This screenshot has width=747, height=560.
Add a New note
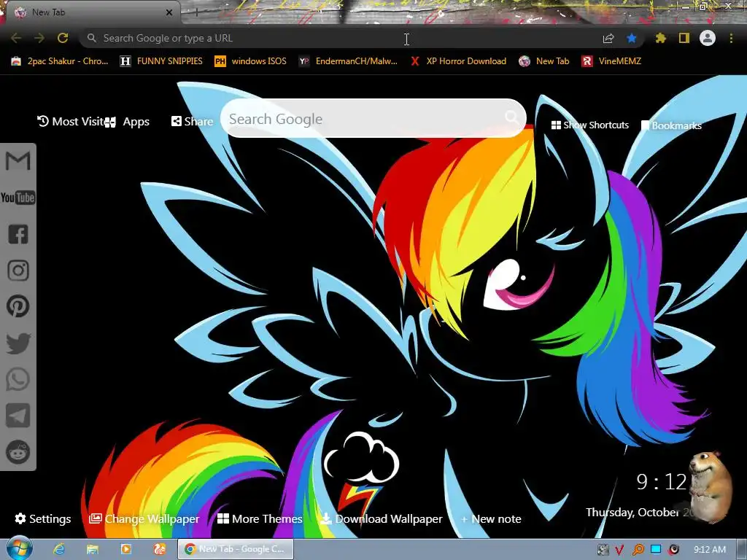point(491,518)
